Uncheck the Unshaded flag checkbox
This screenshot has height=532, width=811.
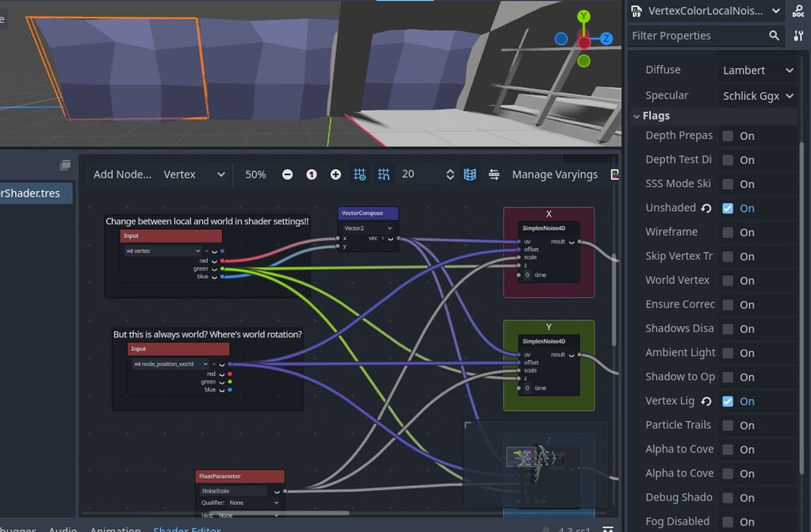(726, 208)
